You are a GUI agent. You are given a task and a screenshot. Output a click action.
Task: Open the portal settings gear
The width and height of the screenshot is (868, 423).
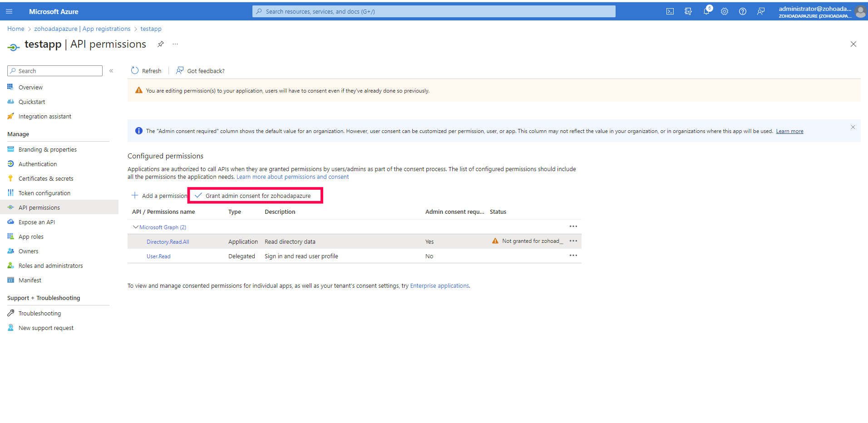tap(725, 11)
